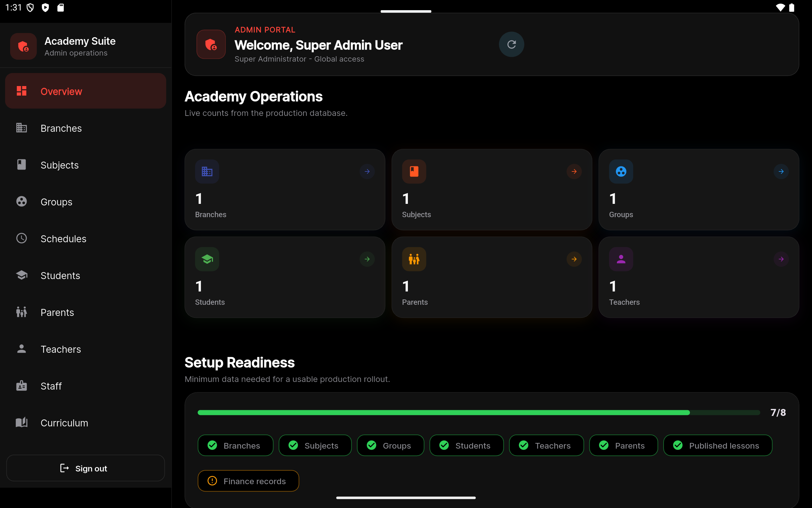The image size is (812, 508).
Task: Open arrow on Parents count card
Action: (x=574, y=259)
